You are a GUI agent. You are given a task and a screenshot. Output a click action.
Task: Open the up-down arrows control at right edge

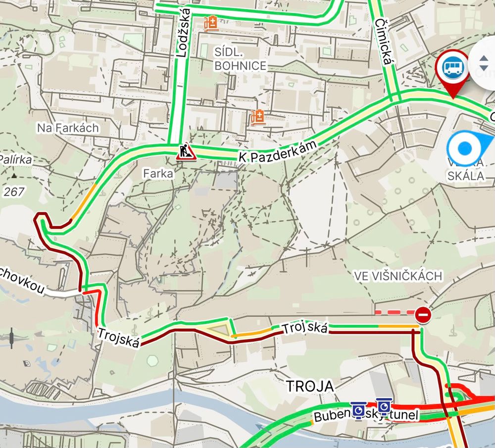[x=484, y=63]
